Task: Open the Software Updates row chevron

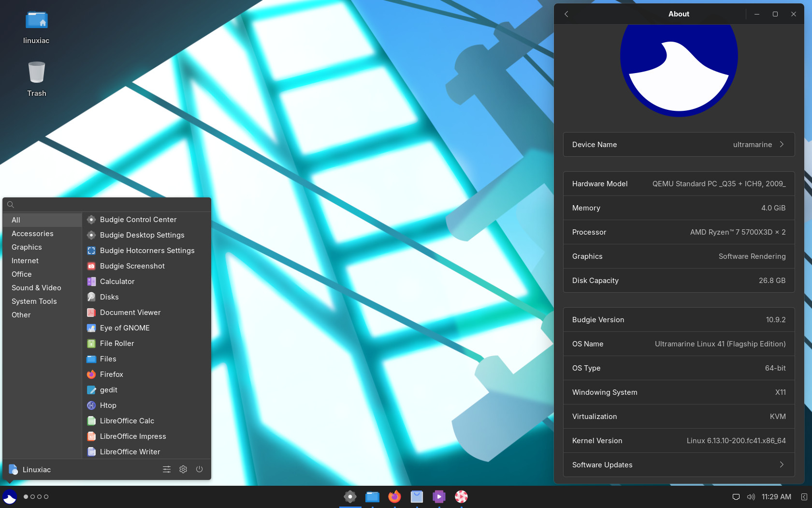Action: click(782, 464)
